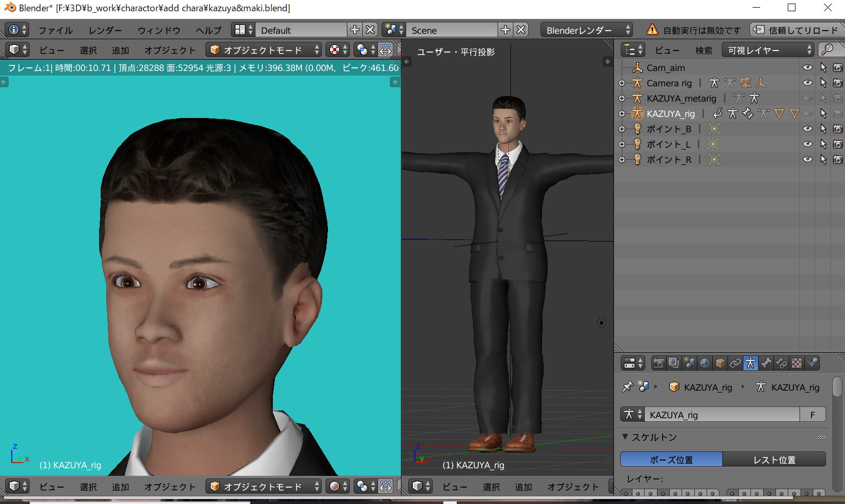
Task: Toggle selectability of ポイント_B in outliner
Action: (x=823, y=129)
